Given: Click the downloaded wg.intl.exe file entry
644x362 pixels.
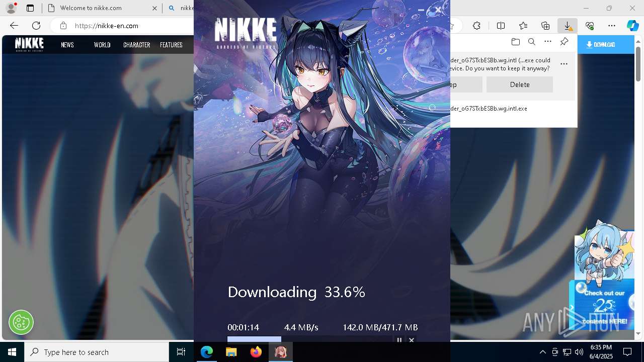Looking at the screenshot, I should tap(489, 109).
